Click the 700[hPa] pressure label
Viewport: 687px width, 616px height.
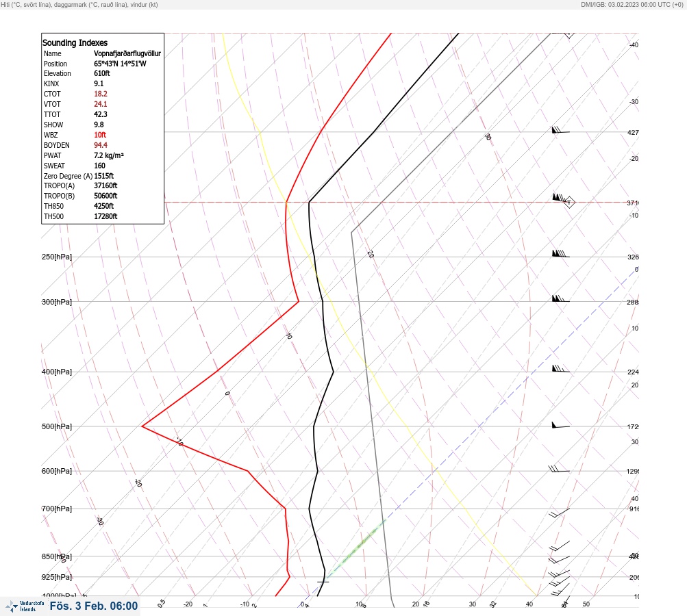tap(57, 509)
